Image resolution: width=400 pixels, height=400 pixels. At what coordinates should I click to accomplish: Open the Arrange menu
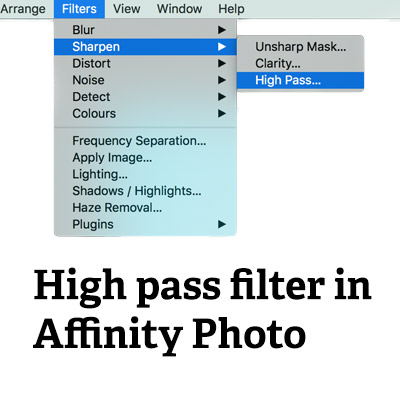(23, 9)
